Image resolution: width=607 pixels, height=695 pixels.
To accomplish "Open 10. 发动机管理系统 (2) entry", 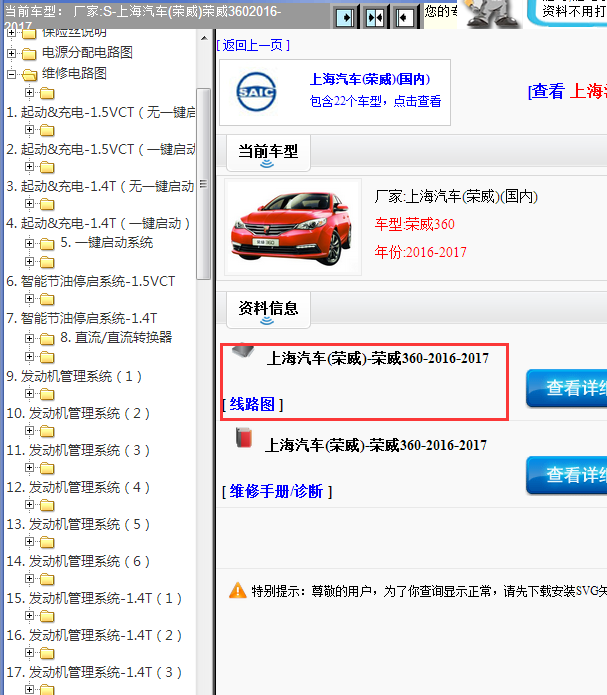I will 78,414.
